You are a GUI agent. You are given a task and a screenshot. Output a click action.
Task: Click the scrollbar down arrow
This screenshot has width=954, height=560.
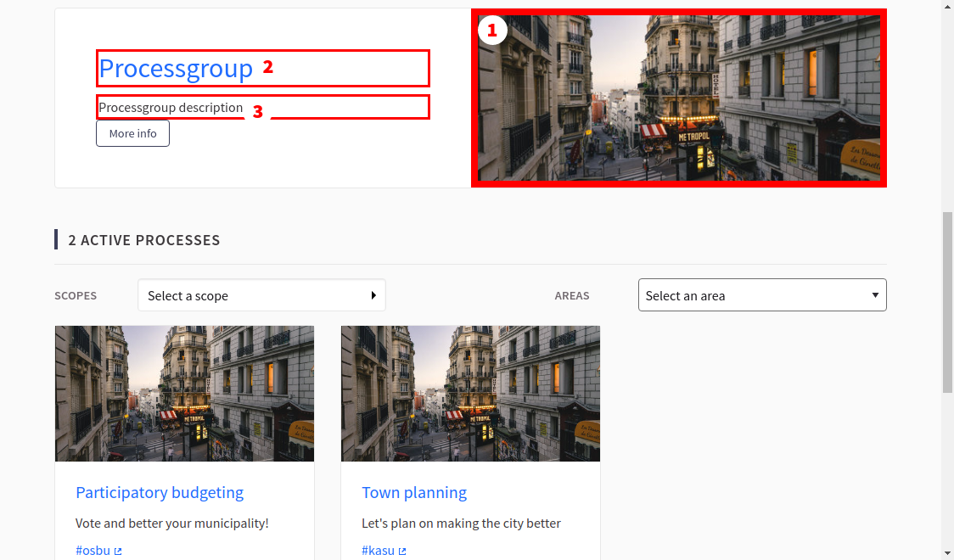coord(947,553)
